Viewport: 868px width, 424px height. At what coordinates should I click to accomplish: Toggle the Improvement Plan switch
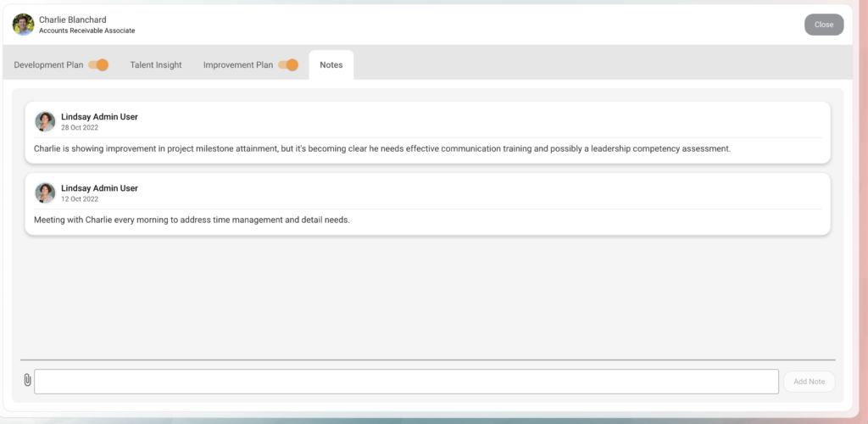288,64
